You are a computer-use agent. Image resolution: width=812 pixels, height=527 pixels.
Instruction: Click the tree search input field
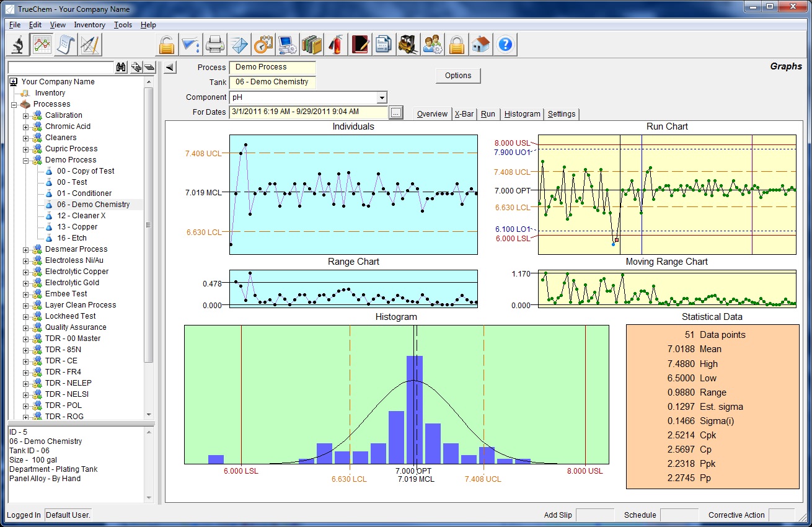pyautogui.click(x=61, y=67)
